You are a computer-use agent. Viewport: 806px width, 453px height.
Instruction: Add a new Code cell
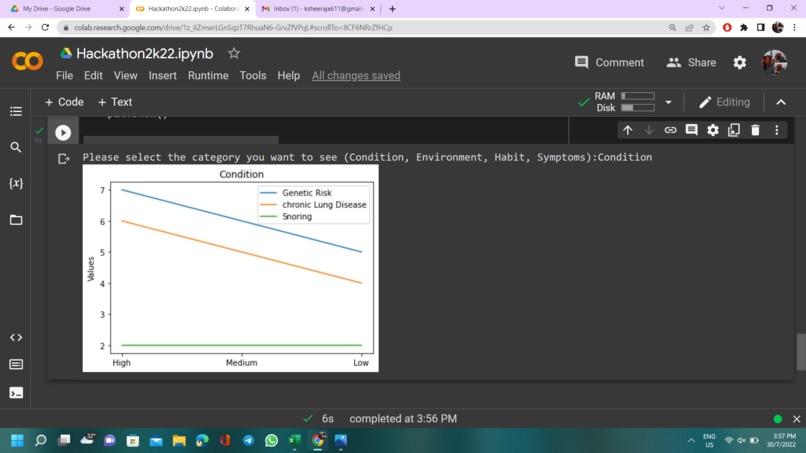(x=64, y=102)
